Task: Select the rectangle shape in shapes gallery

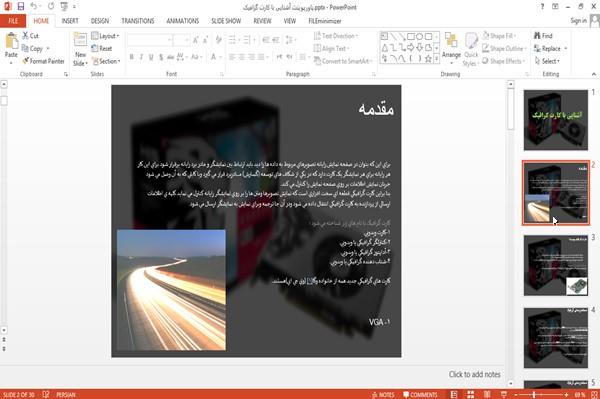Action: [411, 37]
